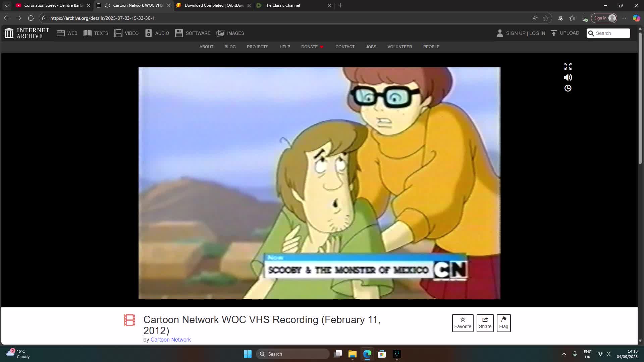Screen dimensions: 644x362
Task: Open the Images section icon
Action: 221,33
